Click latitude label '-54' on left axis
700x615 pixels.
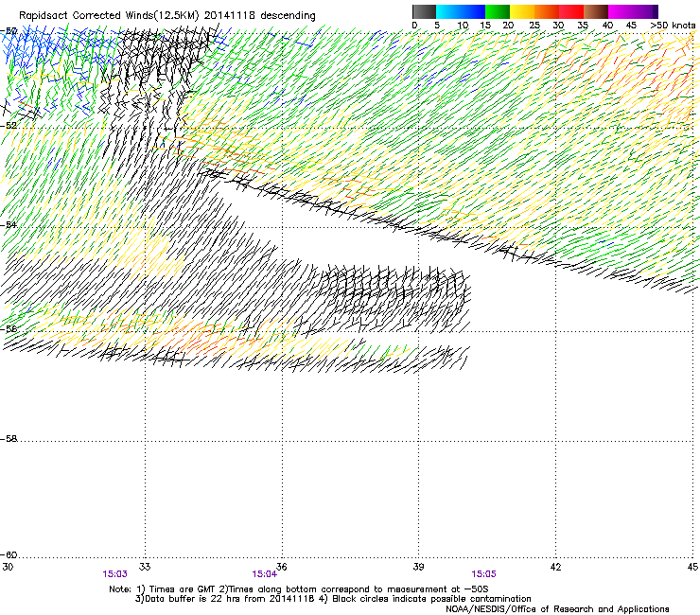[9, 224]
